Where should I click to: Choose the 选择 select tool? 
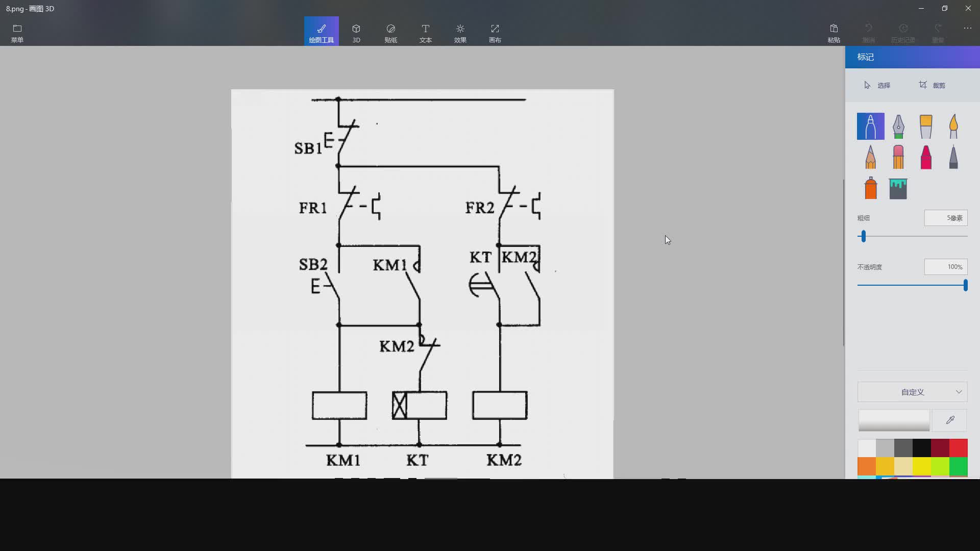[x=877, y=85]
